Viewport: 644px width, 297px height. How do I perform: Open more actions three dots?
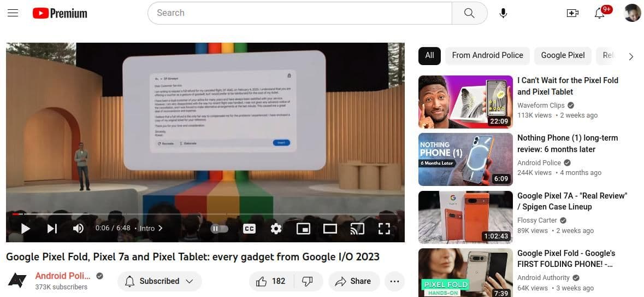tap(394, 281)
